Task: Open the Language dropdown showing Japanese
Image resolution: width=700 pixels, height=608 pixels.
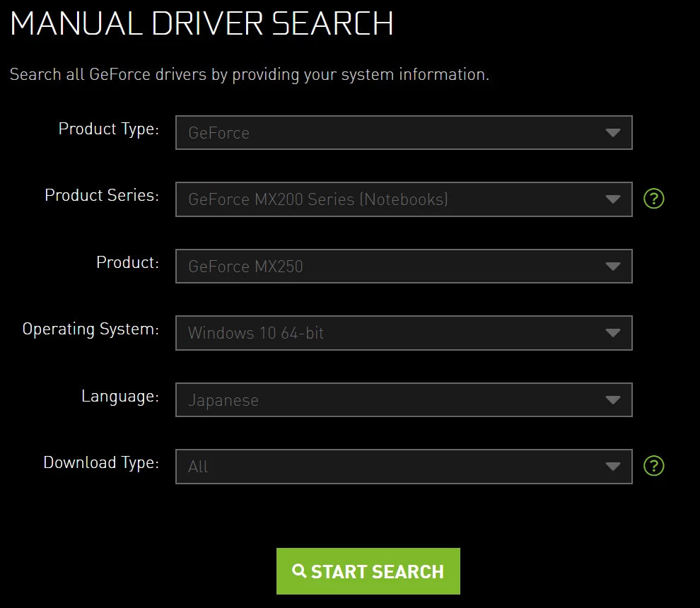Action: coord(404,399)
